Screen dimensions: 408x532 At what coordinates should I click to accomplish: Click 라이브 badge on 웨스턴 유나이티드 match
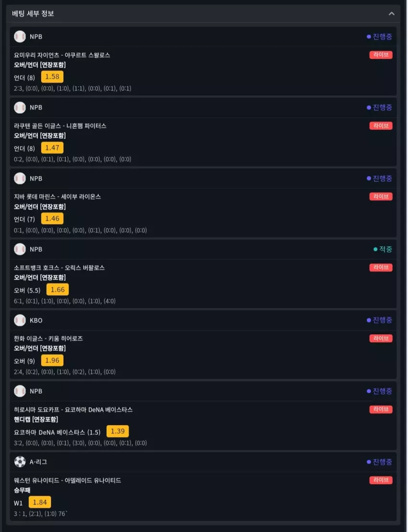pyautogui.click(x=381, y=480)
